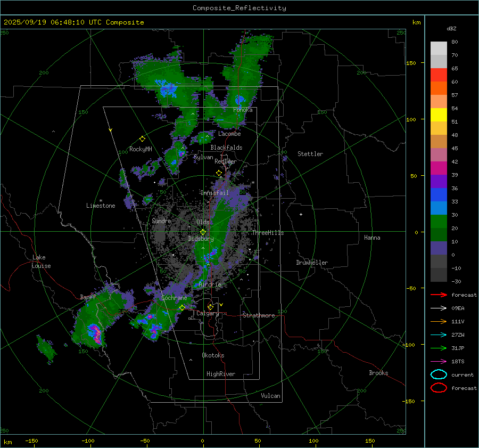Screen dimensions: 479x448
Task: Click the Stettler town label
Action: pyautogui.click(x=310, y=154)
